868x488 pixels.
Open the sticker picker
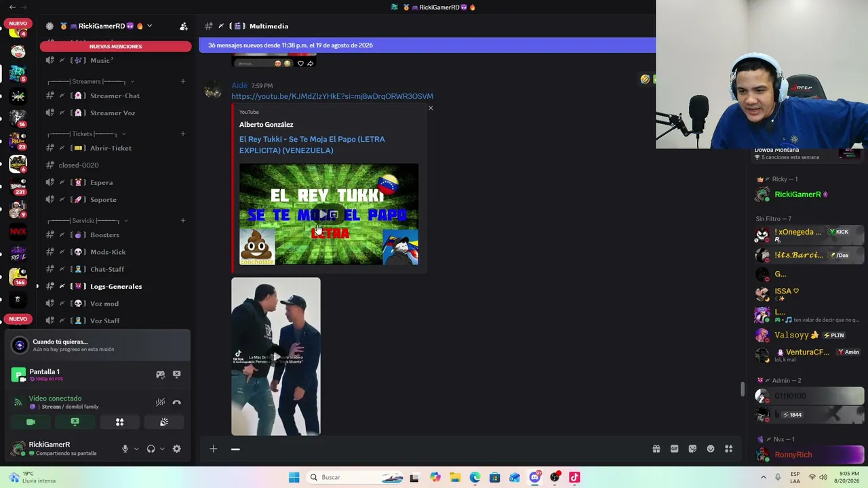692,449
